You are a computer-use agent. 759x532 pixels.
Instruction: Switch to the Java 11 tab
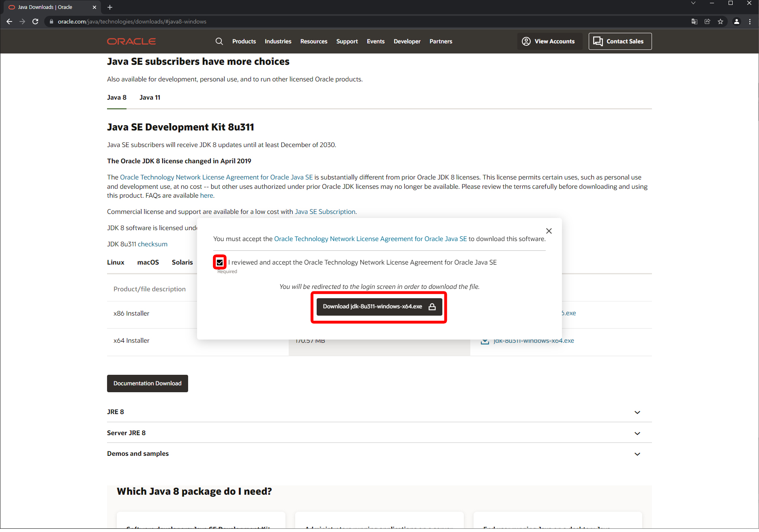tap(150, 98)
